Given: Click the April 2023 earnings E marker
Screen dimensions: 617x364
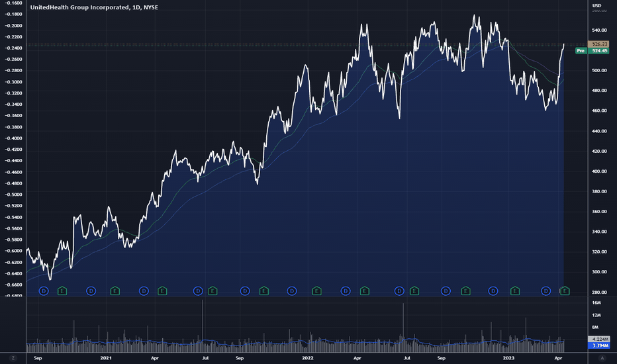Looking at the screenshot, I should [x=565, y=291].
